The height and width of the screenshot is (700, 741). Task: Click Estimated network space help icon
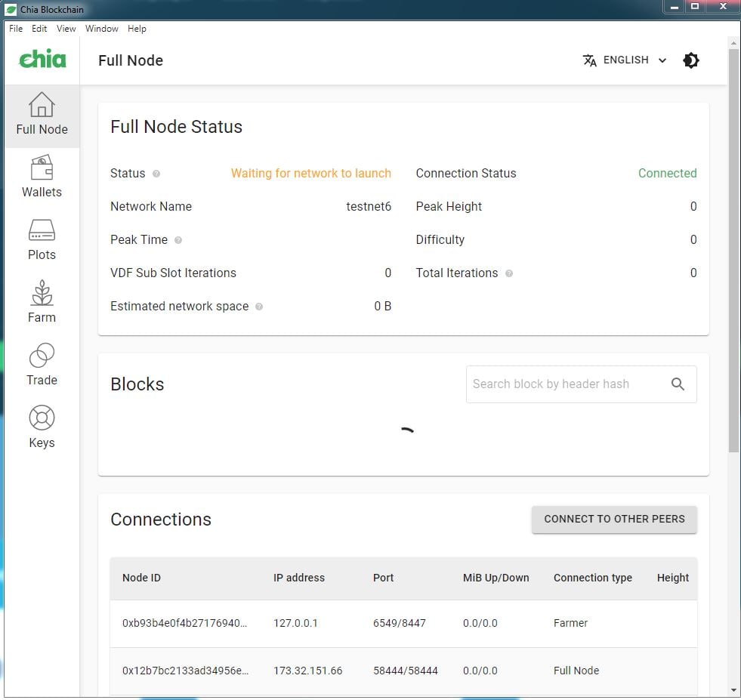[x=259, y=307]
